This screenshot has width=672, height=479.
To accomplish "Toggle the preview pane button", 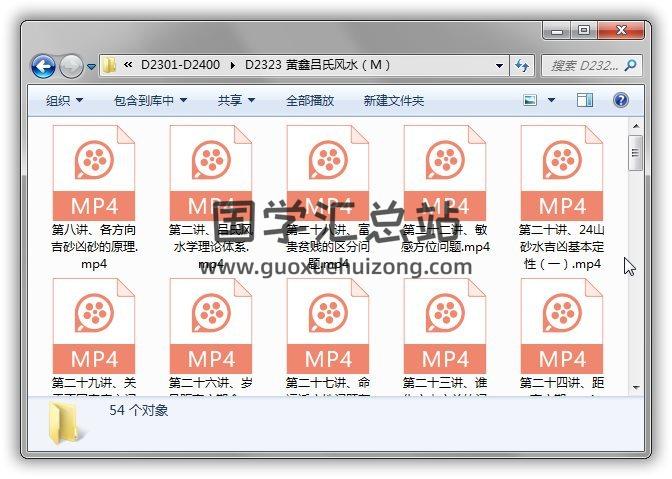I will [x=586, y=100].
